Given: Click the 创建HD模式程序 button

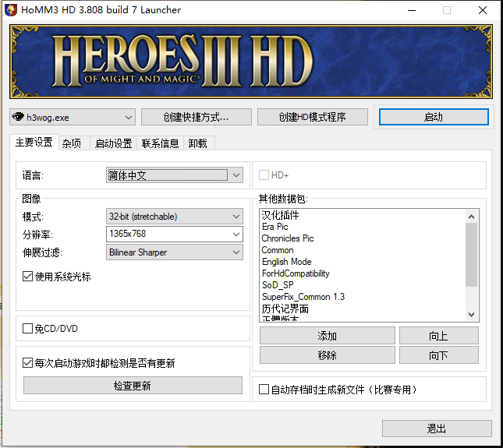Looking at the screenshot, I should tap(313, 117).
